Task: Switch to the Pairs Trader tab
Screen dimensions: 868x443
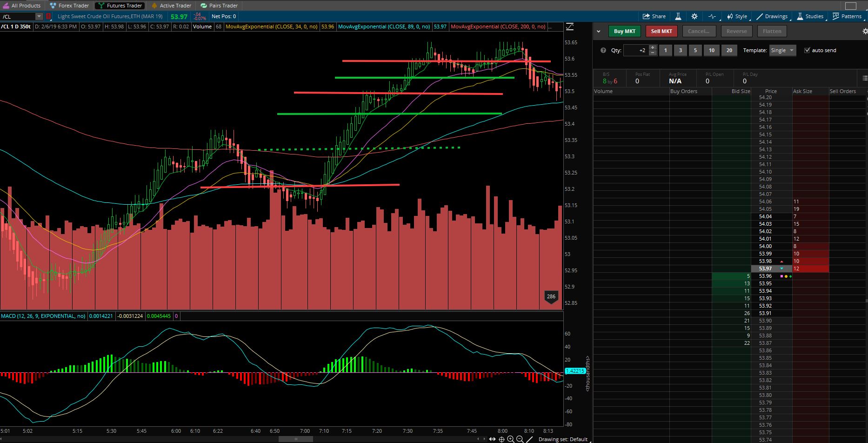Action: [x=219, y=6]
